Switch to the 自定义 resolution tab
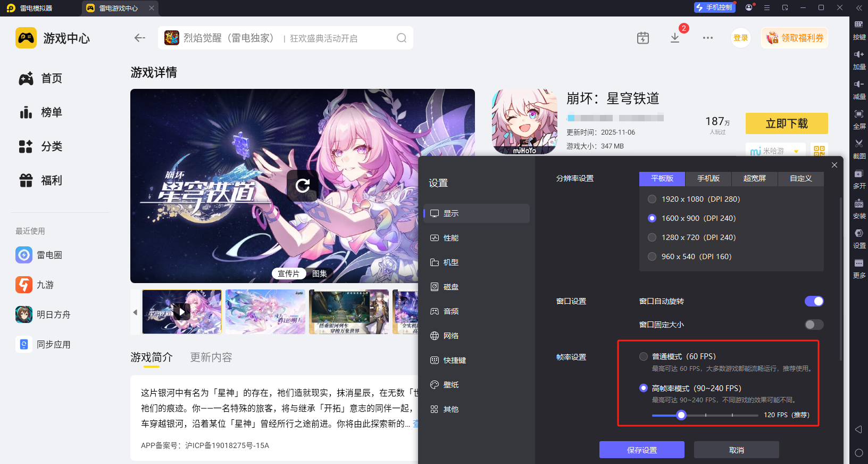This screenshot has width=868, height=464. click(x=801, y=178)
